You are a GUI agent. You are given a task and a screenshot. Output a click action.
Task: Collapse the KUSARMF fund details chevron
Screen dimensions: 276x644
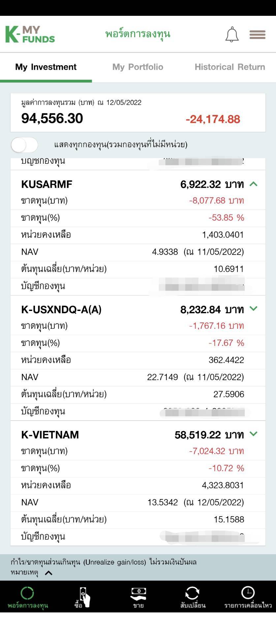pos(253,184)
